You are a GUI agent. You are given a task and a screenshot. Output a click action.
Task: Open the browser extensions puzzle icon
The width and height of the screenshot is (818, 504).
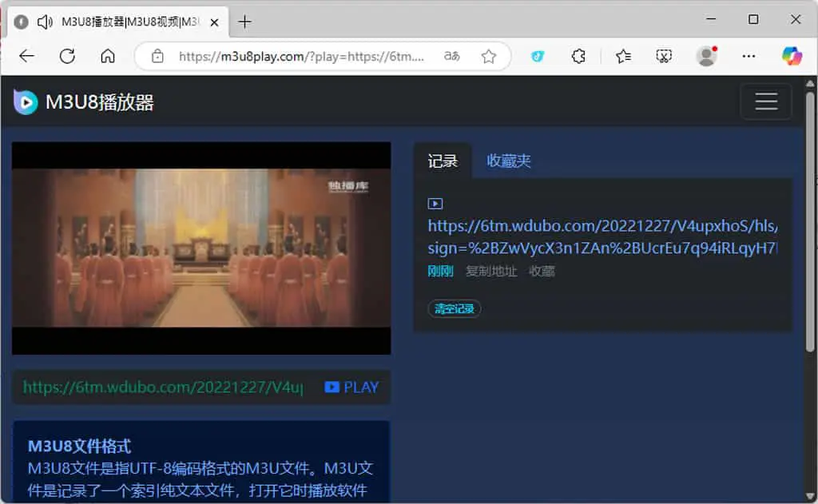pos(578,56)
